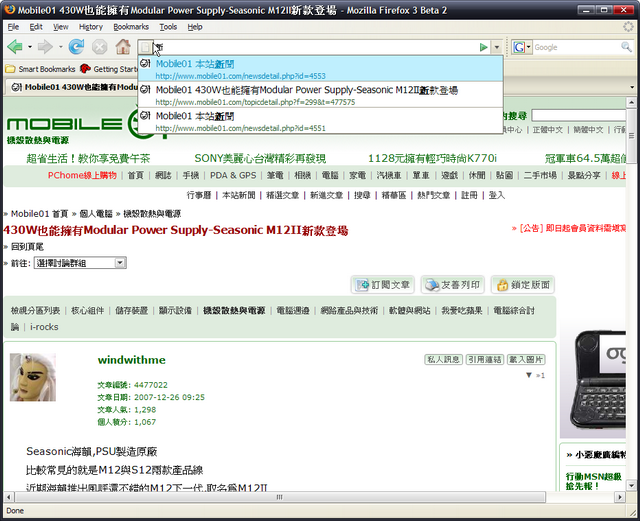Click the windwithme username link

[x=131, y=360]
